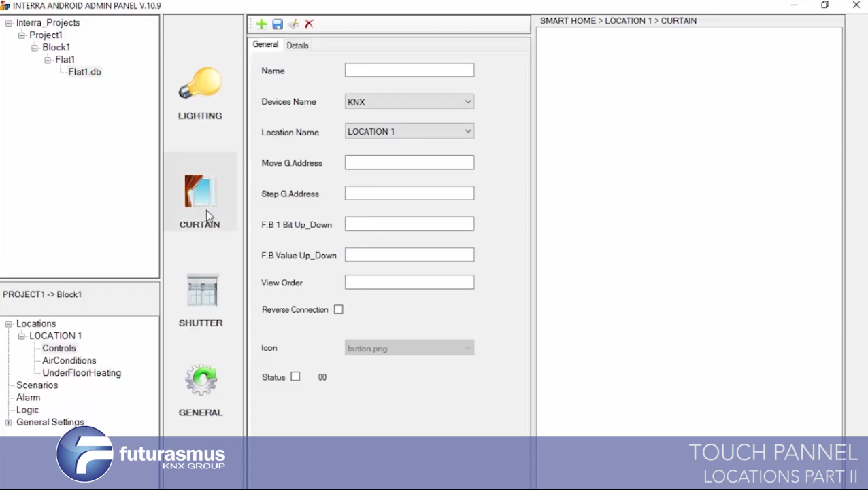
Task: Click the green plus add icon
Action: click(261, 24)
